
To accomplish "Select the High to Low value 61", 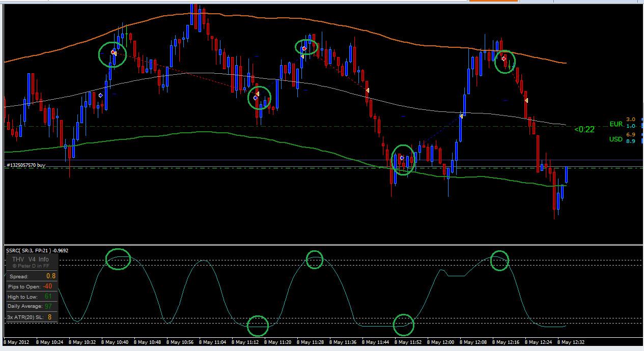I will pyautogui.click(x=48, y=297).
